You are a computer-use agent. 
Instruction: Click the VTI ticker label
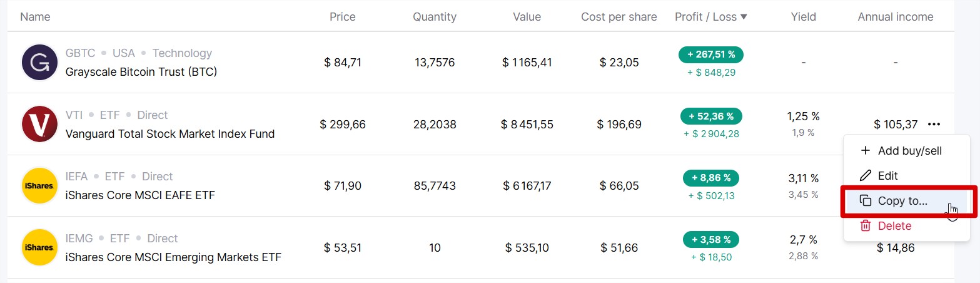coord(74,115)
